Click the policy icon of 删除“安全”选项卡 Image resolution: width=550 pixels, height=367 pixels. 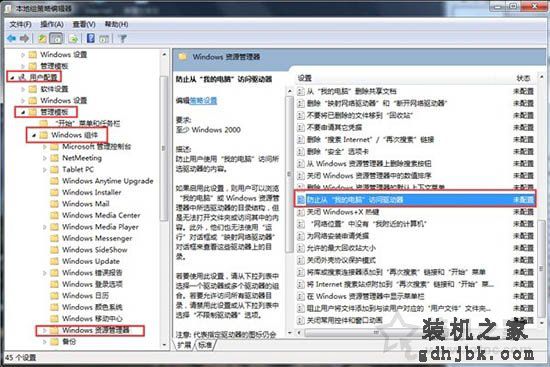point(301,152)
